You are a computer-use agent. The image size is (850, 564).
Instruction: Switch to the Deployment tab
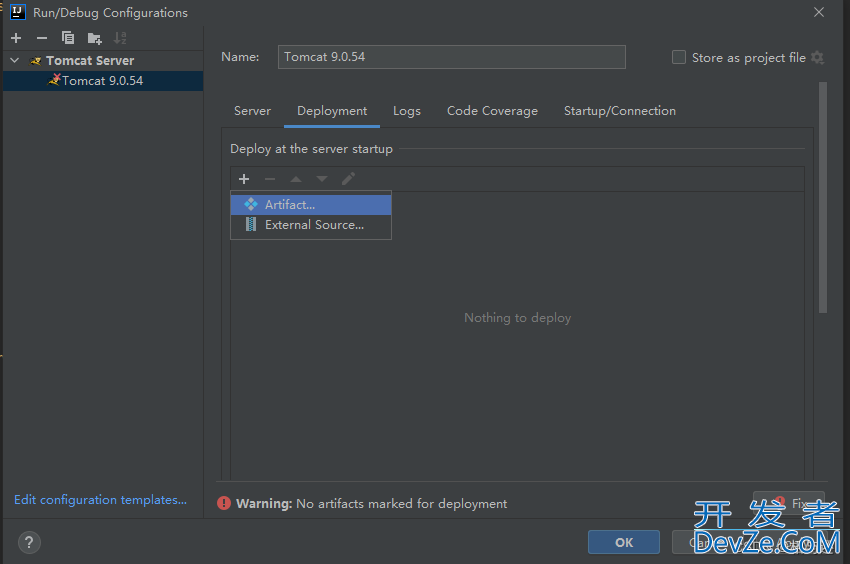pyautogui.click(x=332, y=111)
